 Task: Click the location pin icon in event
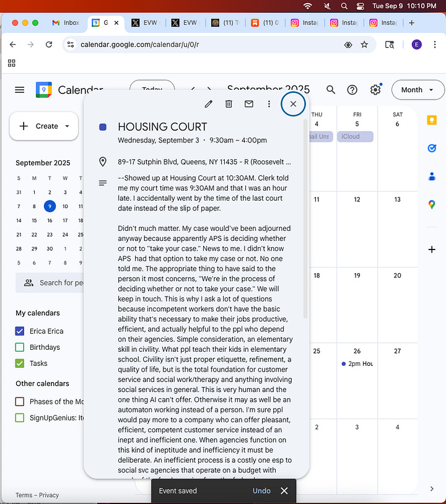[x=103, y=162]
